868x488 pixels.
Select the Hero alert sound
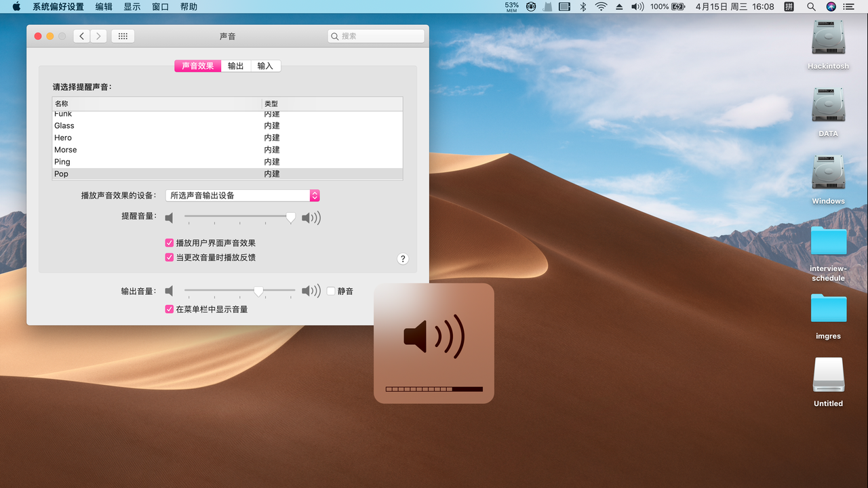coord(227,138)
